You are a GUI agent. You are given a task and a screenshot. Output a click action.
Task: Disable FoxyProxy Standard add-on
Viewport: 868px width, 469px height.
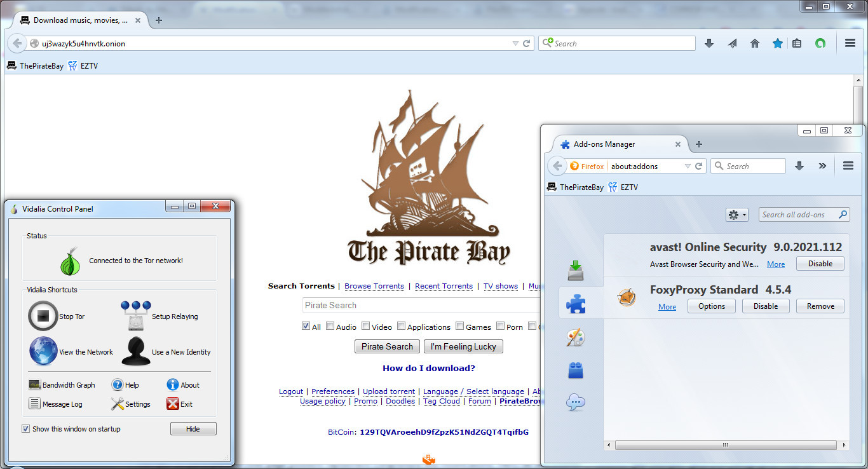coord(766,306)
